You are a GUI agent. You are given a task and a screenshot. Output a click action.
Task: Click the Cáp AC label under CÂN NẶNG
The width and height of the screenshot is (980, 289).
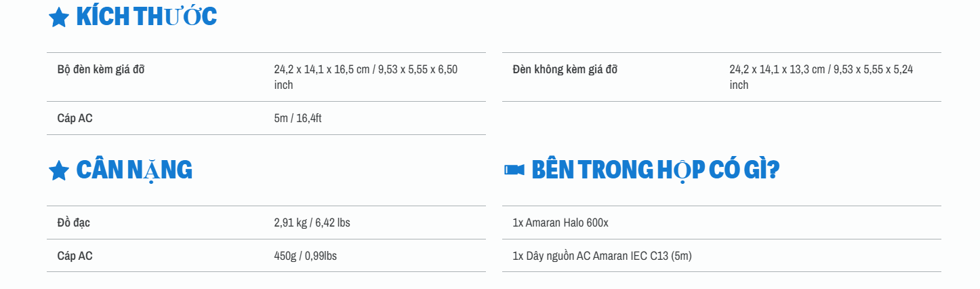coord(75,256)
